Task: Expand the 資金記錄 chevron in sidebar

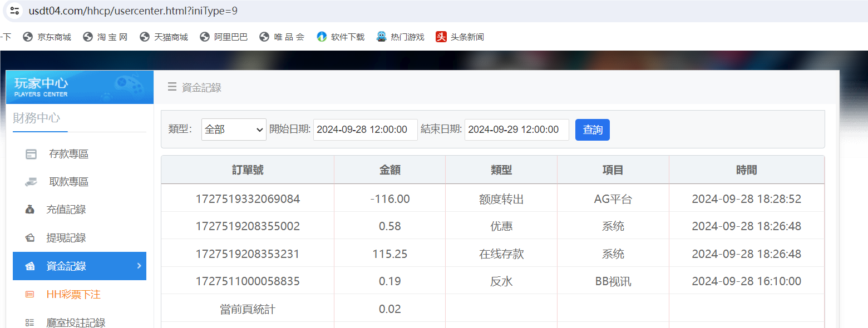Action: pyautogui.click(x=140, y=266)
